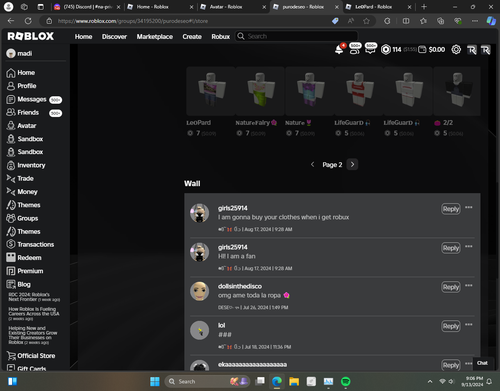Open File Explorer from taskbar

(294, 381)
